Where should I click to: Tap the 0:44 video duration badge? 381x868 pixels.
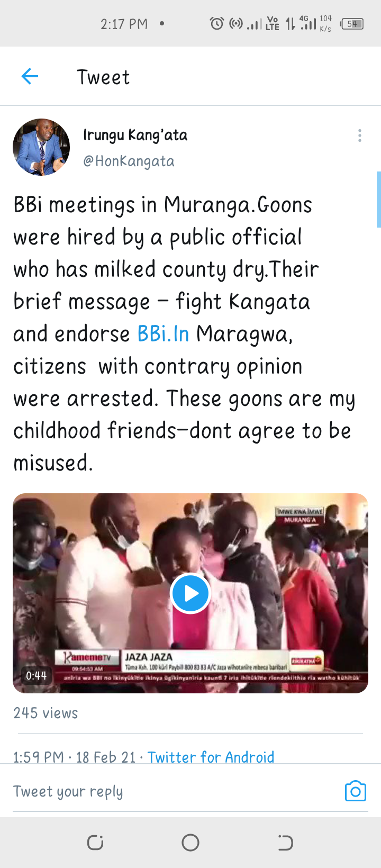pos(36,675)
